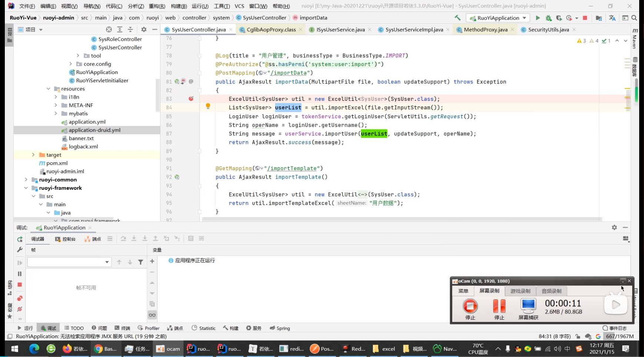This screenshot has width=644, height=357.
Task: Expand the target folder
Action: [x=33, y=155]
